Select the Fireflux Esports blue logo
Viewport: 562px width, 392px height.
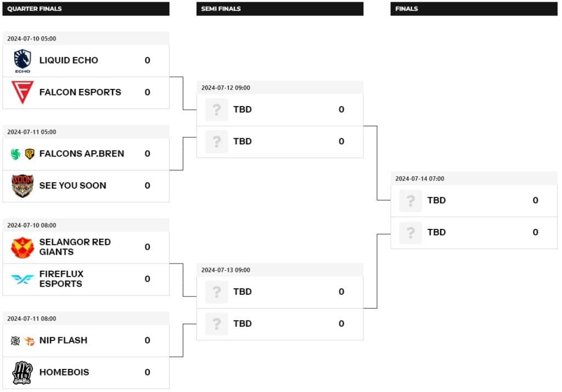21,279
